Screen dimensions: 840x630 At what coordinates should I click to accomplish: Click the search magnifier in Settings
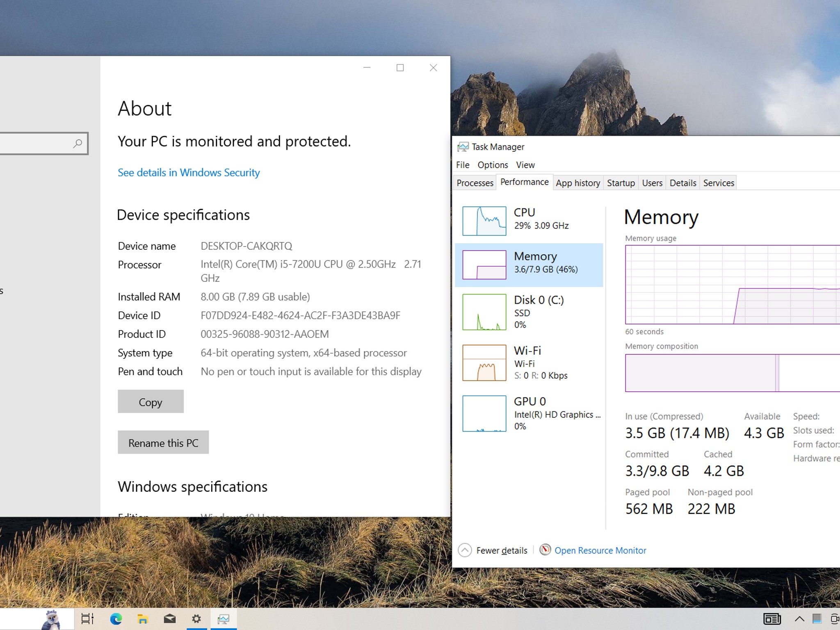tap(78, 143)
